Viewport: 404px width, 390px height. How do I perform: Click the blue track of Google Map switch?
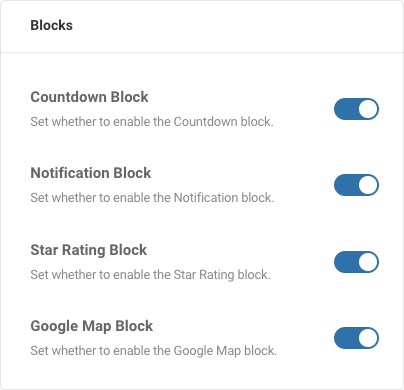point(346,338)
